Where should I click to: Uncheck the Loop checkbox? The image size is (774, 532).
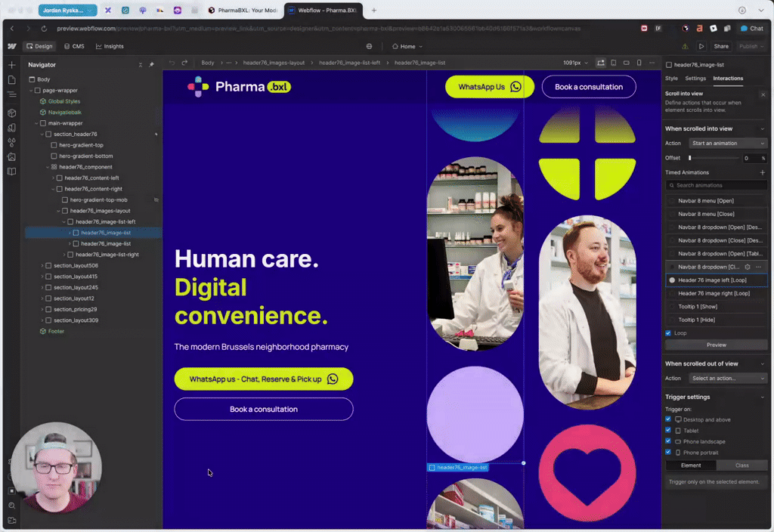[x=668, y=333]
